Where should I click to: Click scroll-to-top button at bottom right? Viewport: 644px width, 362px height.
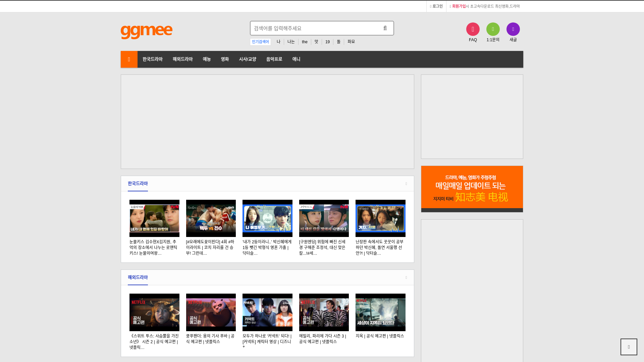tap(629, 347)
